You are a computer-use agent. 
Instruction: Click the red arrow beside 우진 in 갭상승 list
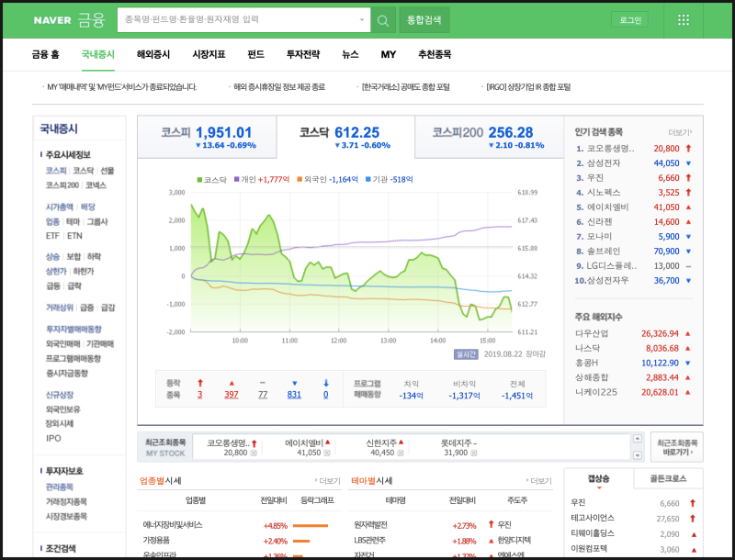pyautogui.click(x=693, y=503)
